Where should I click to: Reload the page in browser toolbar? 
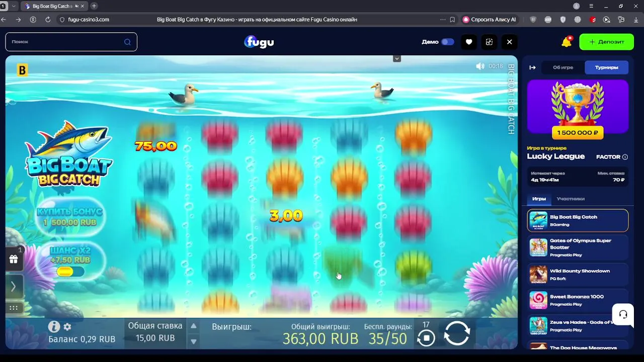[48, 20]
